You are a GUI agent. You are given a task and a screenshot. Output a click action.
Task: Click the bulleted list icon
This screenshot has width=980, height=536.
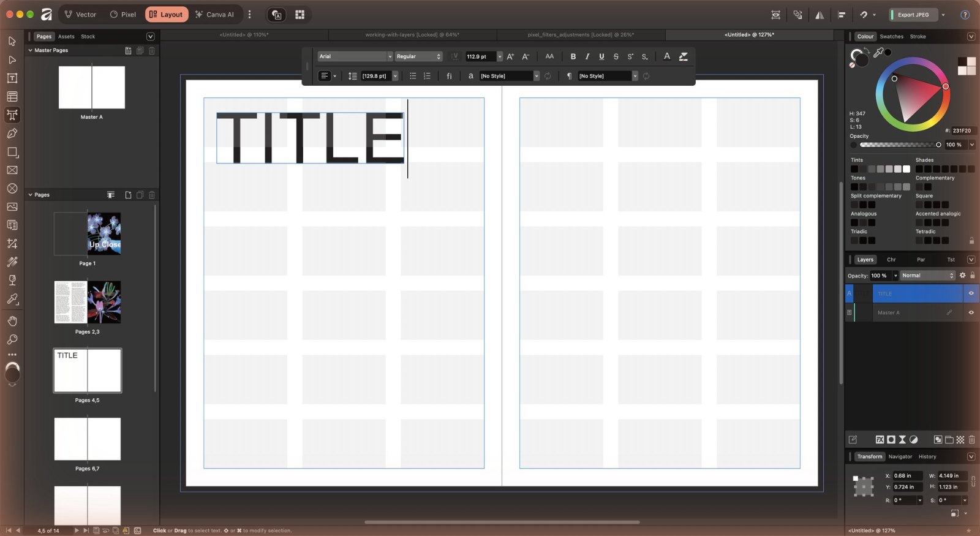(413, 76)
